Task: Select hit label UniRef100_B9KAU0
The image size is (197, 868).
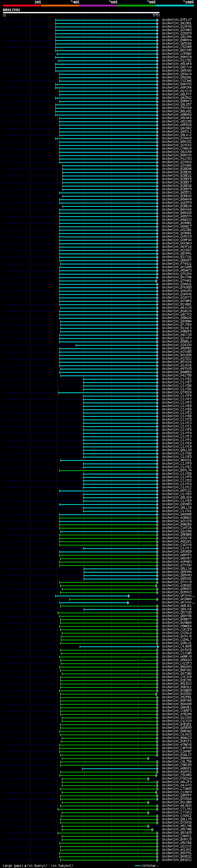Action: click(177, 758)
